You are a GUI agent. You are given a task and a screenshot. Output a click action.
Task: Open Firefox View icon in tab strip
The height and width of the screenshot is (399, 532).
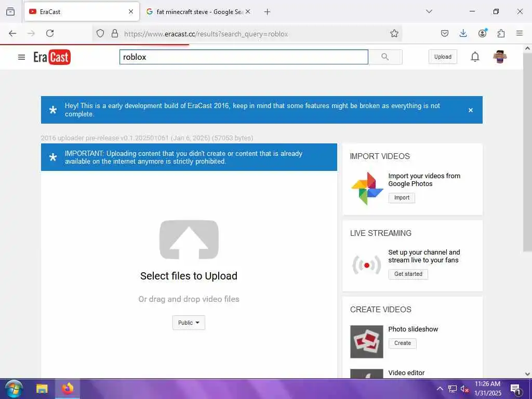click(x=10, y=11)
